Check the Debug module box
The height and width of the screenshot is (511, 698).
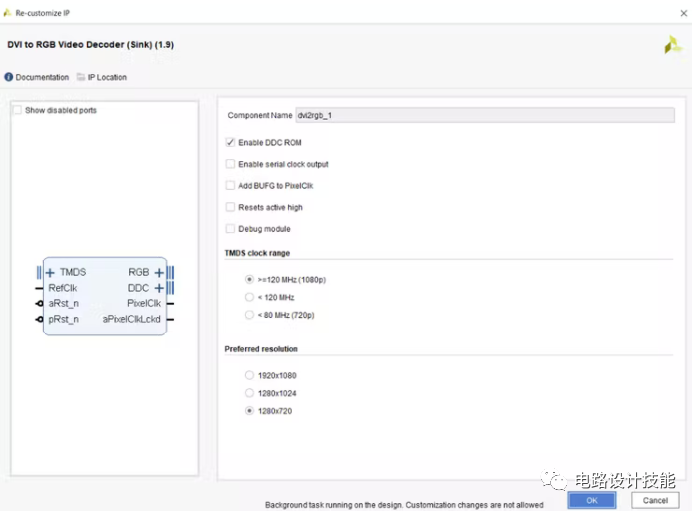(x=230, y=229)
